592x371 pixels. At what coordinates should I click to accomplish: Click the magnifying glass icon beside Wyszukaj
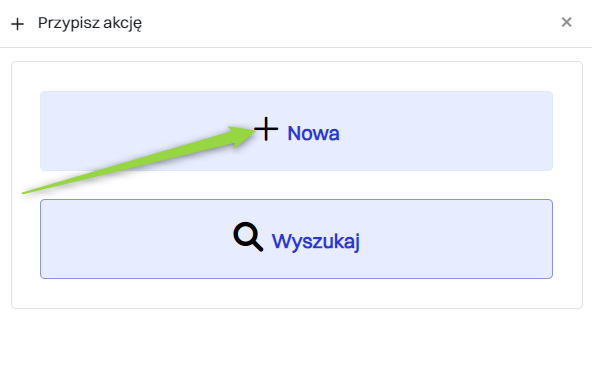coord(248,237)
